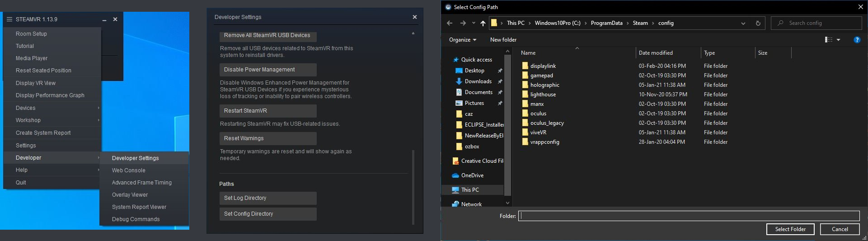Select Quick access in navigation pane
Screen dimensions: 868x241
(x=476, y=60)
